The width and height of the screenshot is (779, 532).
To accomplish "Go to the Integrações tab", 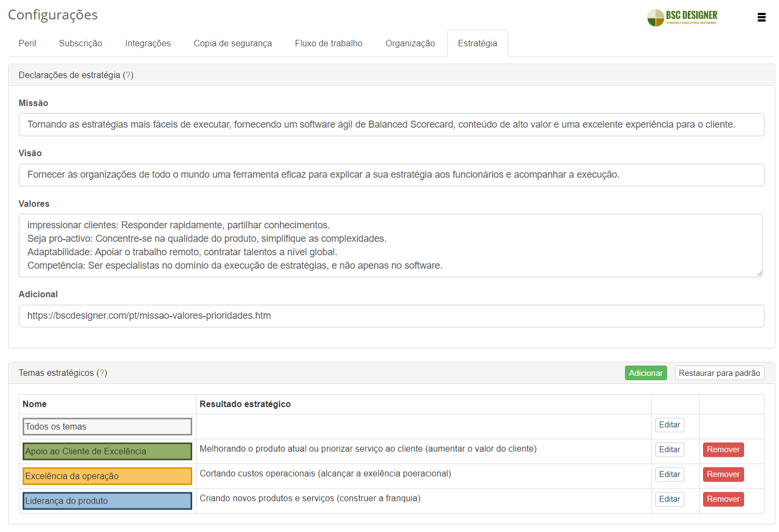I will pyautogui.click(x=148, y=44).
